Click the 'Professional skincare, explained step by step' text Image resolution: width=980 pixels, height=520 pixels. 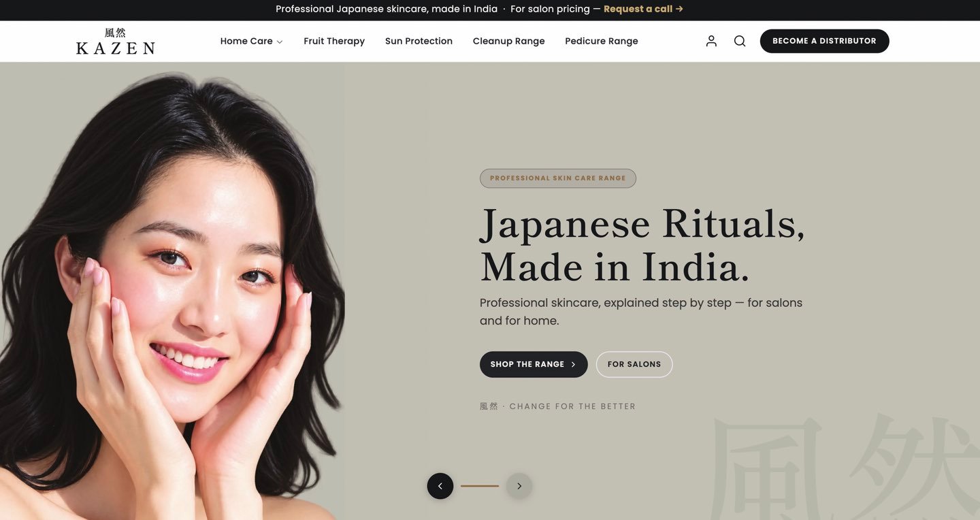tap(641, 311)
